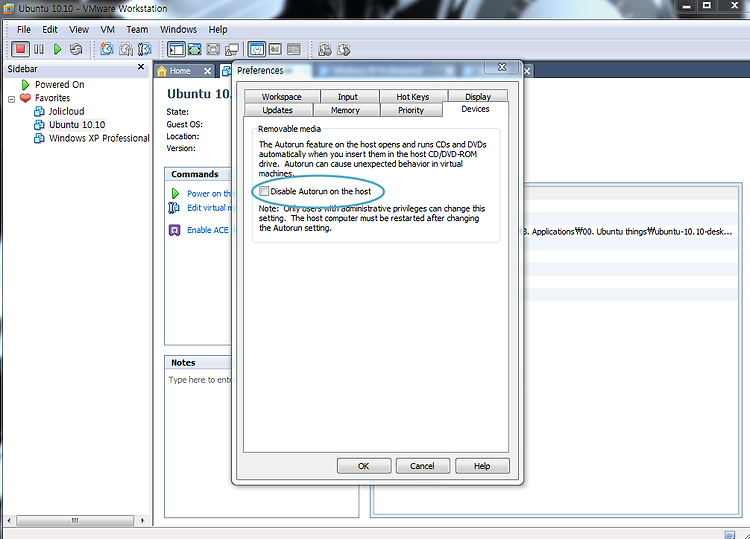The image size is (750, 539).
Task: Close the Sidebar panel with its X
Action: point(141,67)
